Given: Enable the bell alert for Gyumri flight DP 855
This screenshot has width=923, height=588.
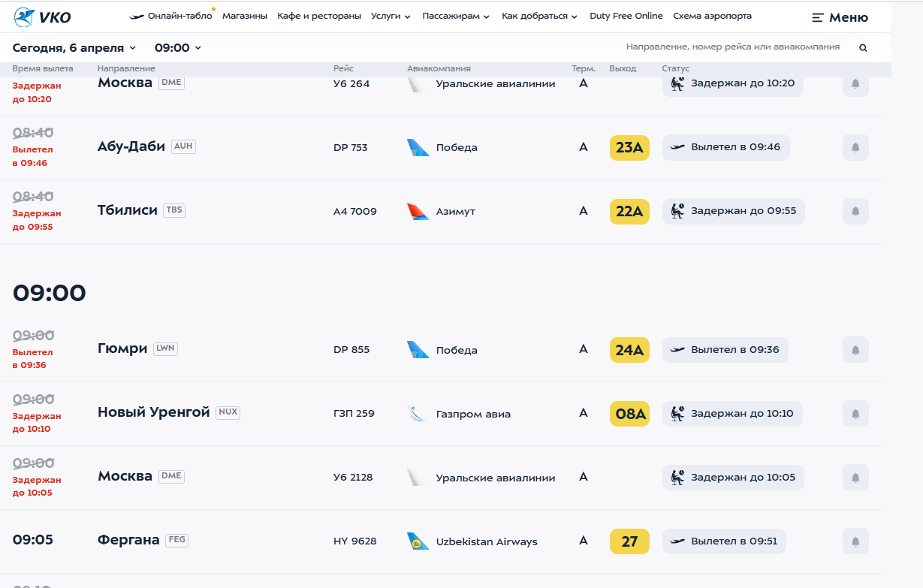Looking at the screenshot, I should click(x=855, y=350).
